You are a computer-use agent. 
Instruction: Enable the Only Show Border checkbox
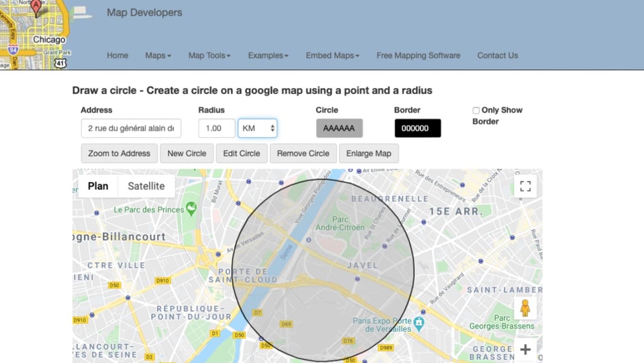tap(476, 110)
